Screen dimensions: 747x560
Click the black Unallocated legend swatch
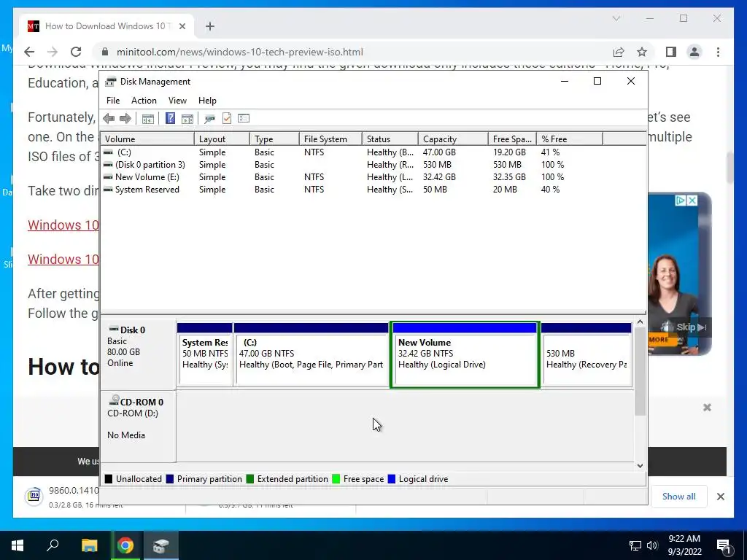[109, 479]
